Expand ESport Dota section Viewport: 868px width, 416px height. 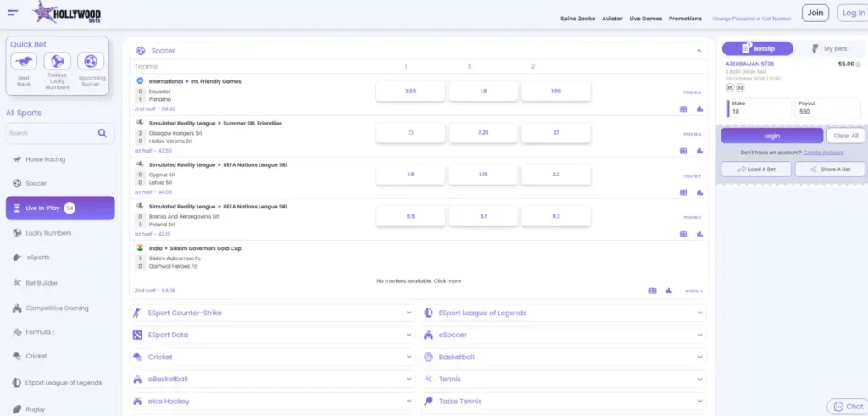[x=272, y=335]
